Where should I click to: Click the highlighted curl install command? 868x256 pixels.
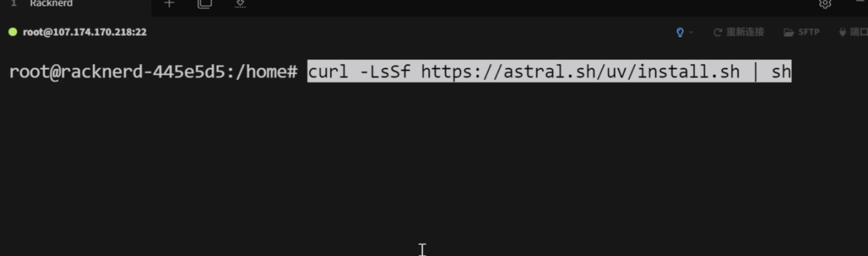click(549, 71)
